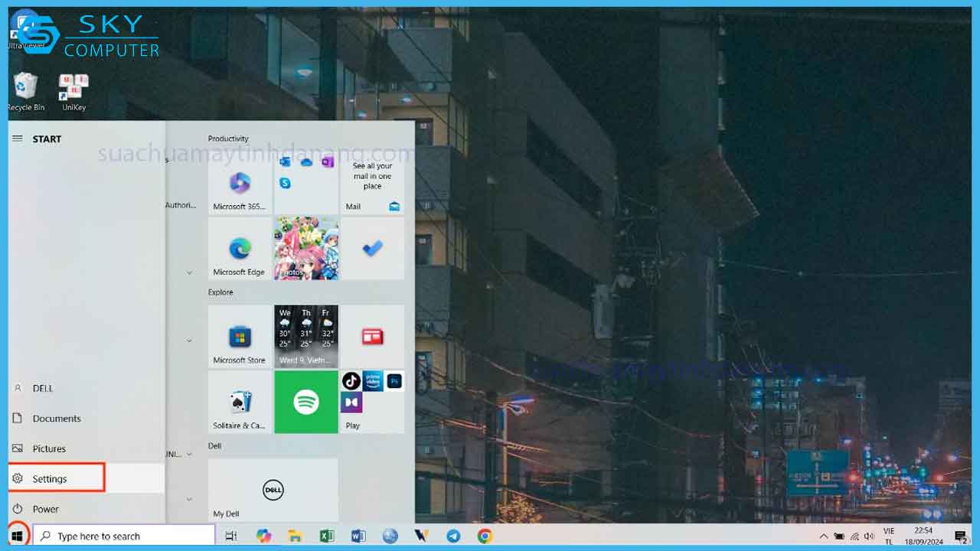Open the Microsoft Store tile

(x=240, y=337)
